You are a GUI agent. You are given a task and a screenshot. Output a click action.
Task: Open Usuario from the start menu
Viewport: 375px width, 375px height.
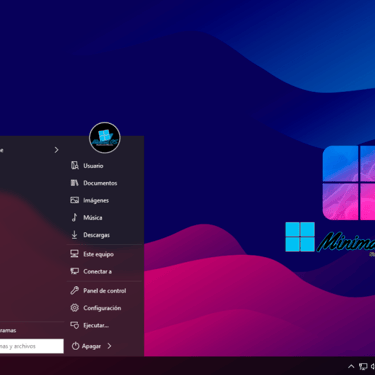[93, 166]
